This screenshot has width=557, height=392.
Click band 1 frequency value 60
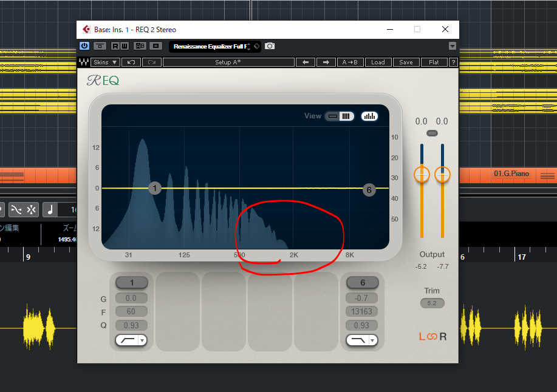point(131,311)
